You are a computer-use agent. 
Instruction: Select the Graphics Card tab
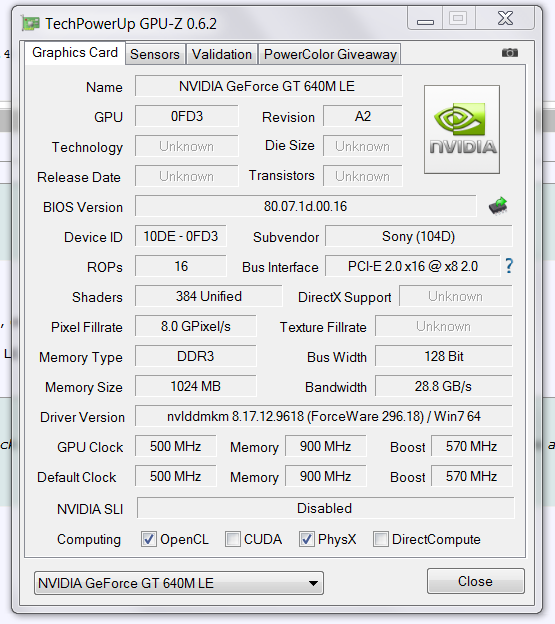[75, 53]
